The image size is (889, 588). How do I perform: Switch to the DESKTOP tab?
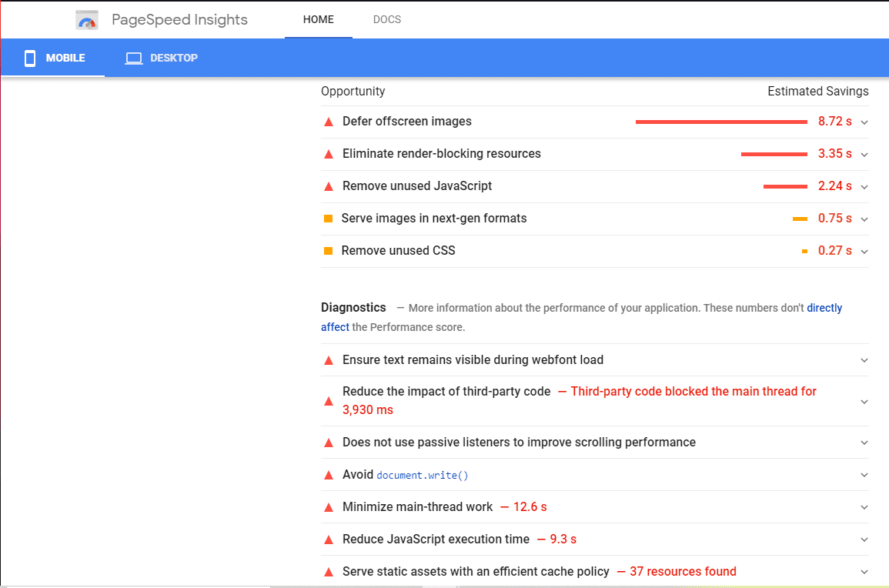point(162,58)
